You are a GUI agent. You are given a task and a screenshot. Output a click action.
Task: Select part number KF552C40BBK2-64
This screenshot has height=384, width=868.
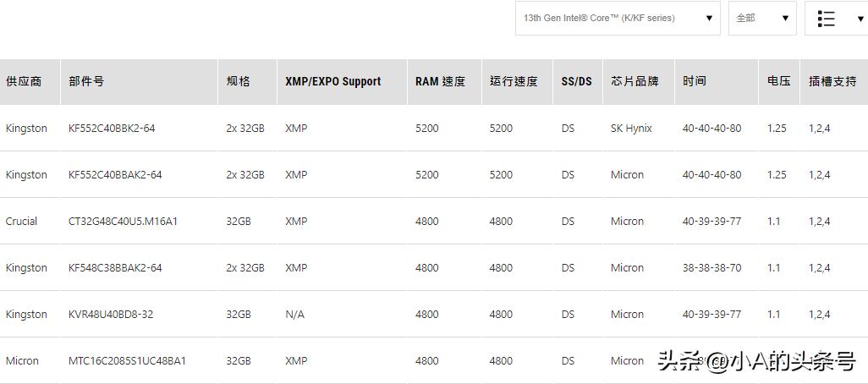(112, 129)
